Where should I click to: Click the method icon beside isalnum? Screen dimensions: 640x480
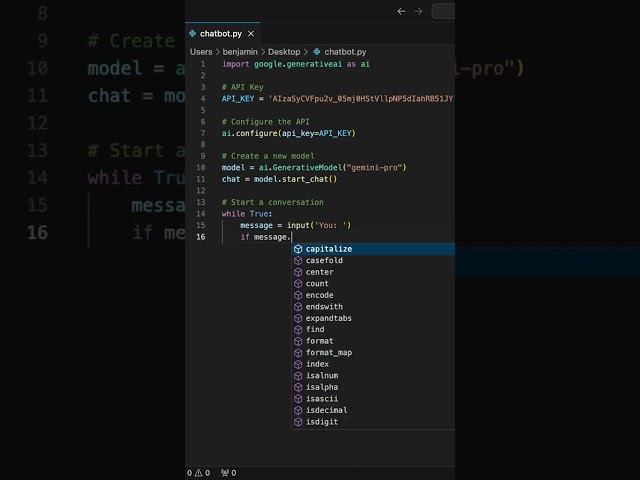tap(298, 376)
